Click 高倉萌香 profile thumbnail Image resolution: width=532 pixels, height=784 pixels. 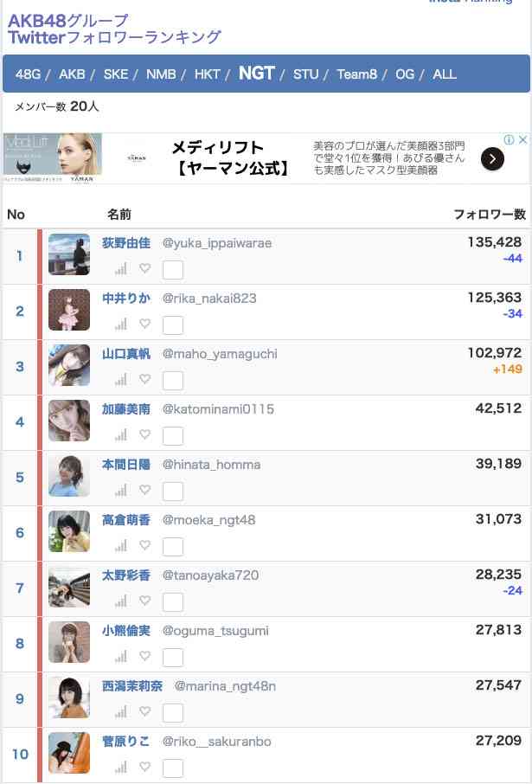click(69, 531)
